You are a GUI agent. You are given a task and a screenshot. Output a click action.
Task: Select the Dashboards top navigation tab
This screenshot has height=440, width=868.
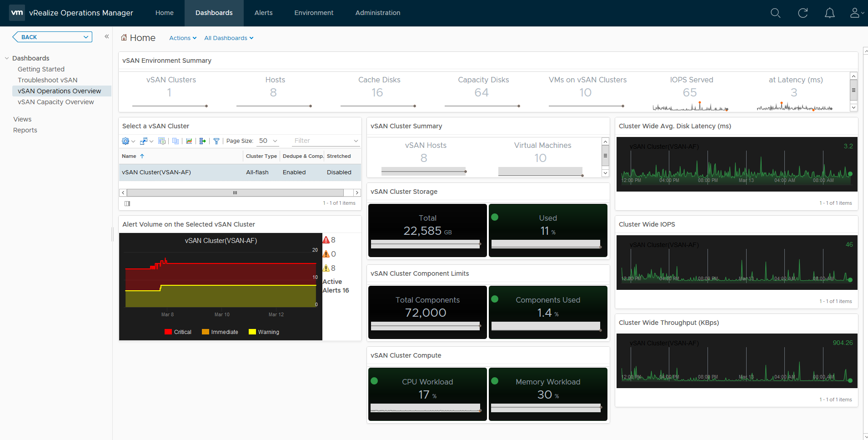click(x=214, y=13)
